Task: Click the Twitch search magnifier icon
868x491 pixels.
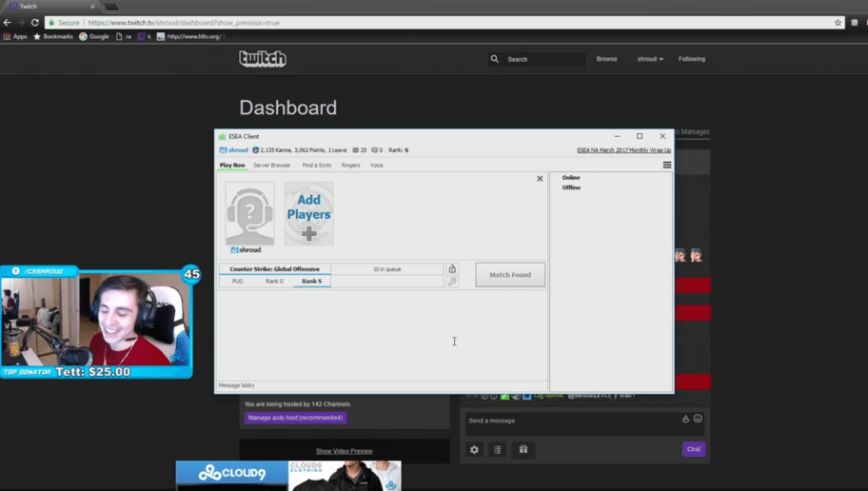Action: pyautogui.click(x=494, y=59)
